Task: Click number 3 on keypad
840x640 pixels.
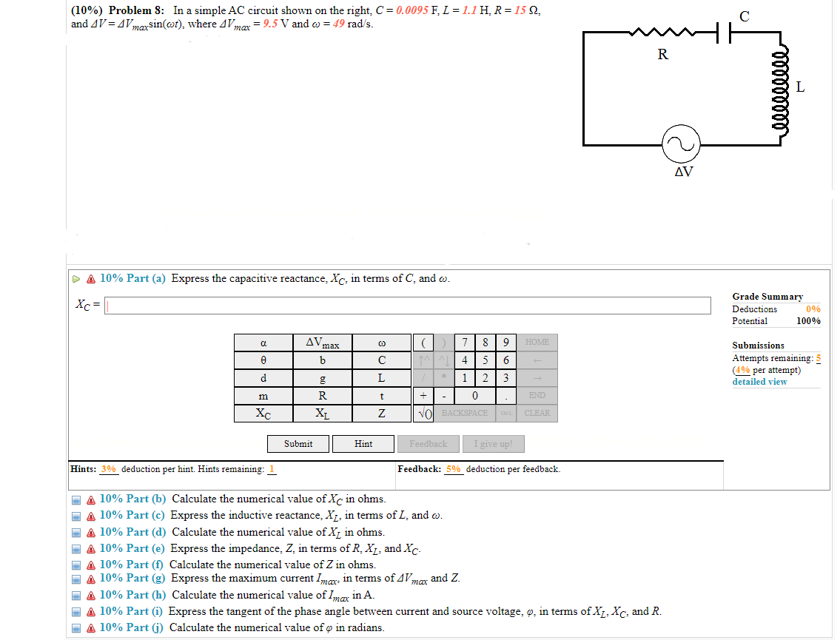Action: pyautogui.click(x=505, y=377)
